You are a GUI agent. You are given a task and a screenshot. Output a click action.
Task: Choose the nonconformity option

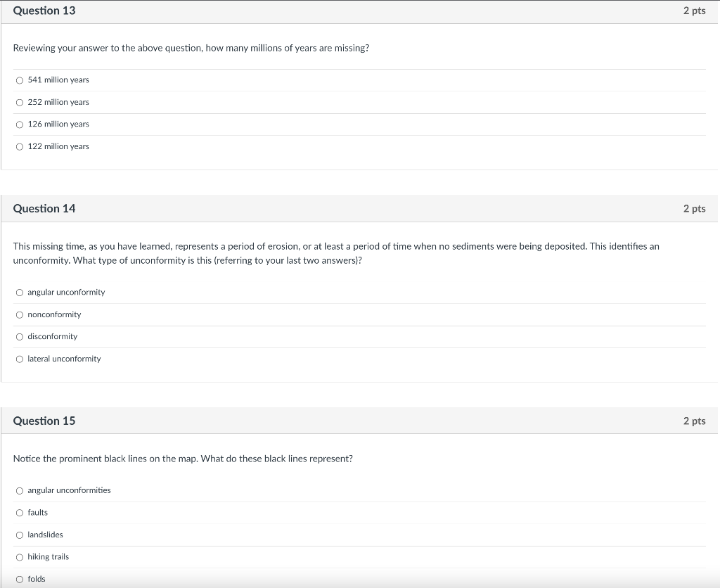click(19, 314)
